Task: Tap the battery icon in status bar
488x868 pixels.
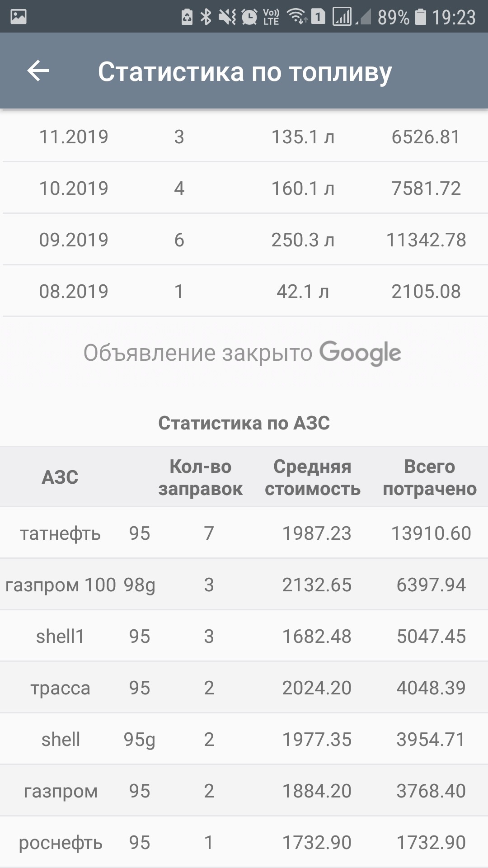Action: pos(421,17)
